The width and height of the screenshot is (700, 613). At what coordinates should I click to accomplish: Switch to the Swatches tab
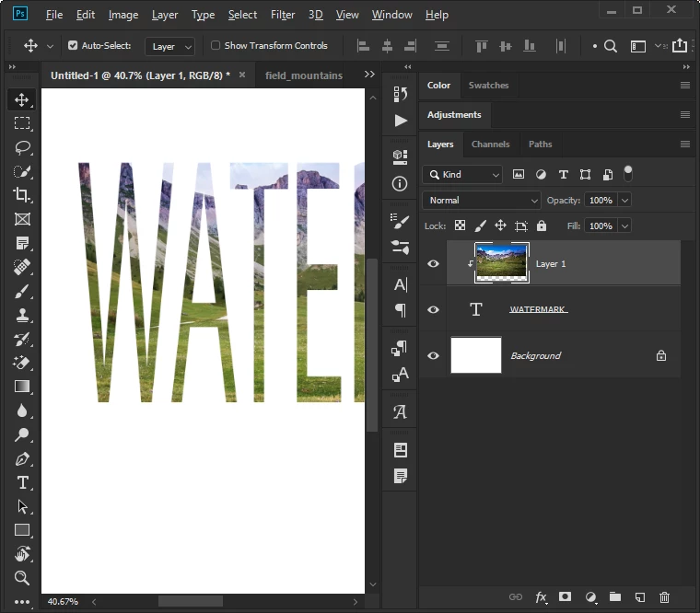488,86
